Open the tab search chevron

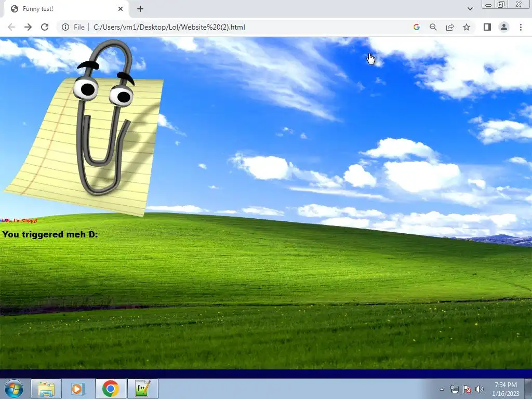[470, 9]
